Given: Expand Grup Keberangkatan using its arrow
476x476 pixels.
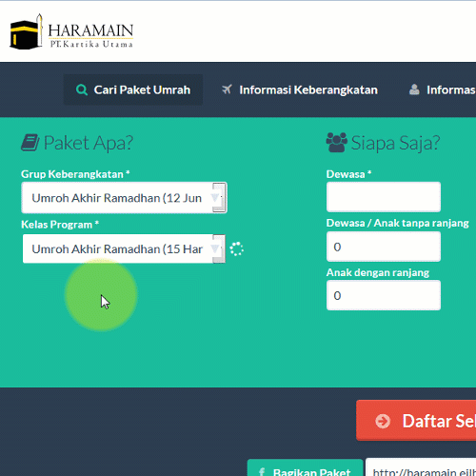Looking at the screenshot, I should (218, 198).
